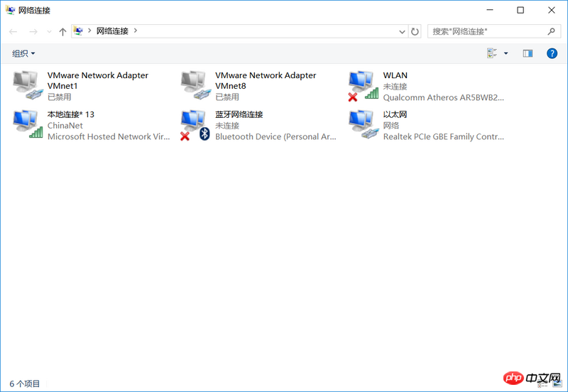Screen dimensions: 568x392
Task: Click '已禁用' status under VMnet8
Action: click(227, 97)
